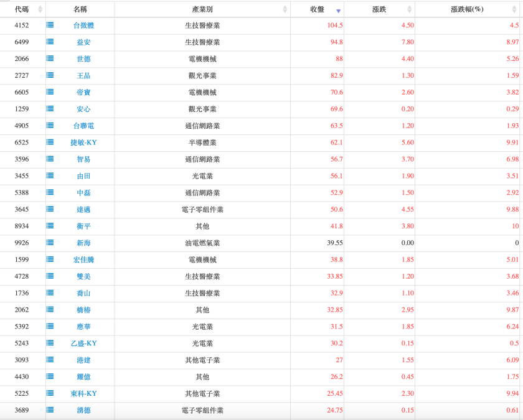Select the stock code 8934 cell
The image size is (523, 420).
pos(22,226)
